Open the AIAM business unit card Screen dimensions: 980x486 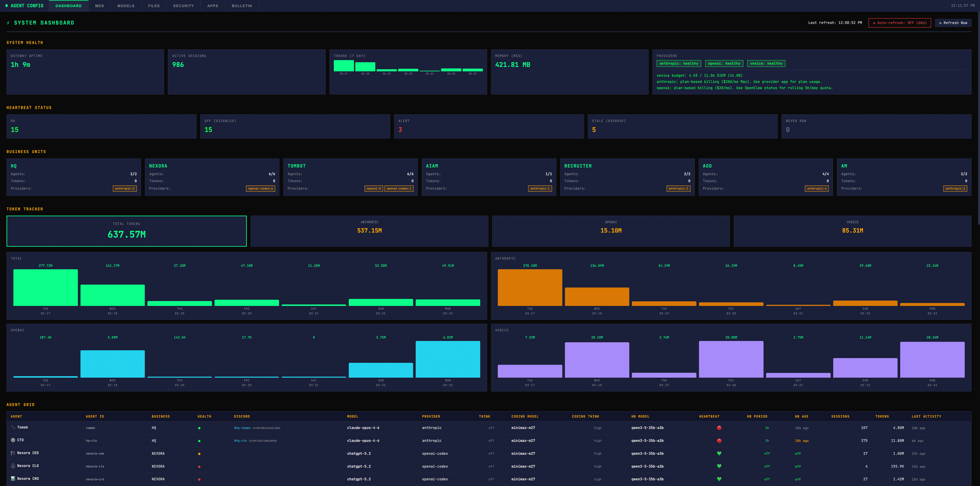[x=489, y=177]
